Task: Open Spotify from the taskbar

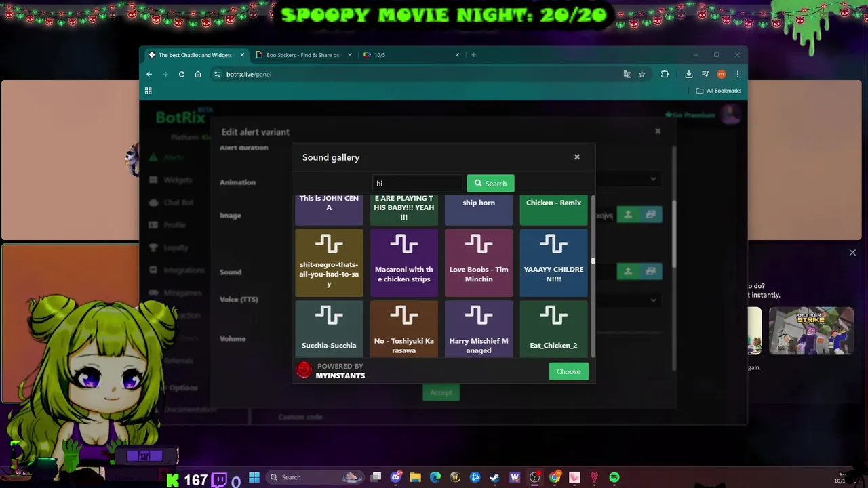Action: point(614,477)
